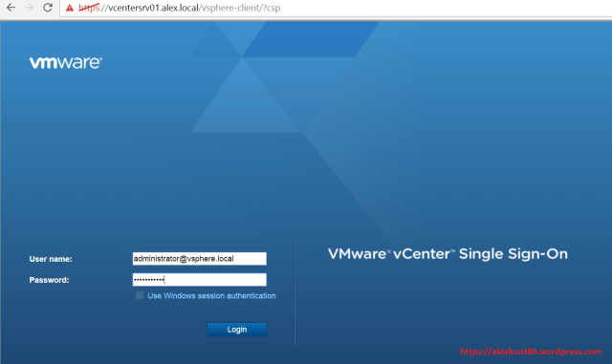612x364 pixels.
Task: Click the vmware logo
Action: 66,62
